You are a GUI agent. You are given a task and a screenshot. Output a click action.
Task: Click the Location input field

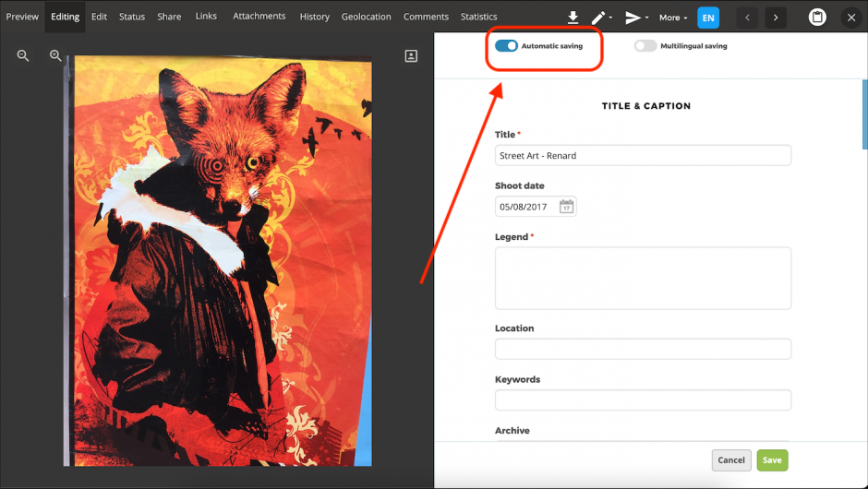tap(643, 349)
